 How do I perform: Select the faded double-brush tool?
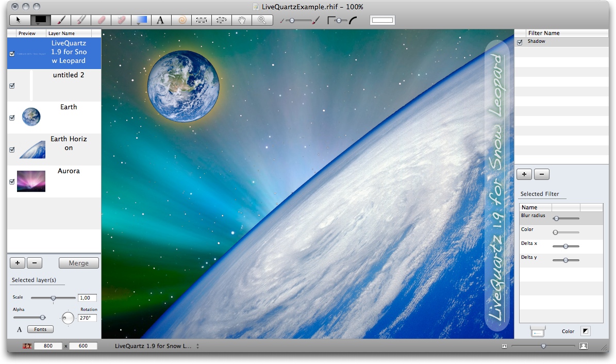coord(80,20)
